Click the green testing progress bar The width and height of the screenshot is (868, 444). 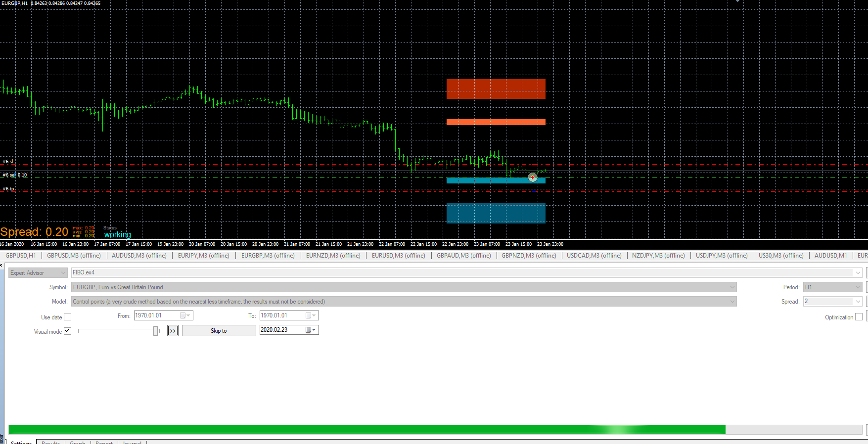tap(367, 430)
